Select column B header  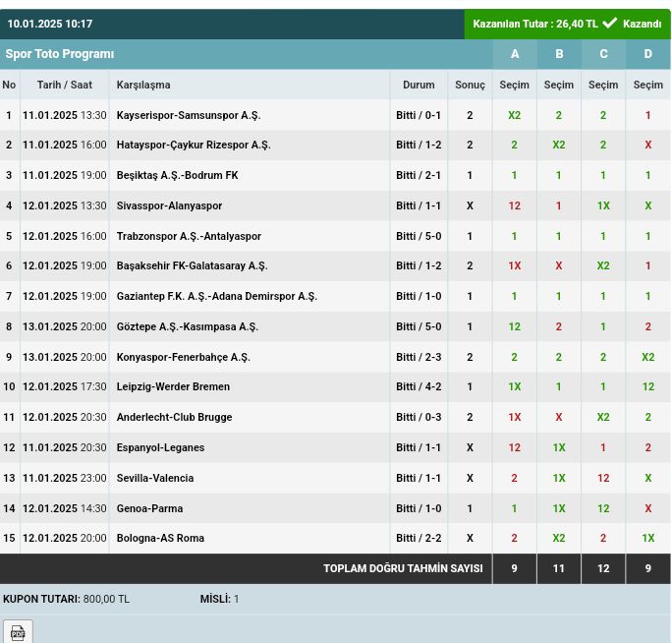pos(559,54)
